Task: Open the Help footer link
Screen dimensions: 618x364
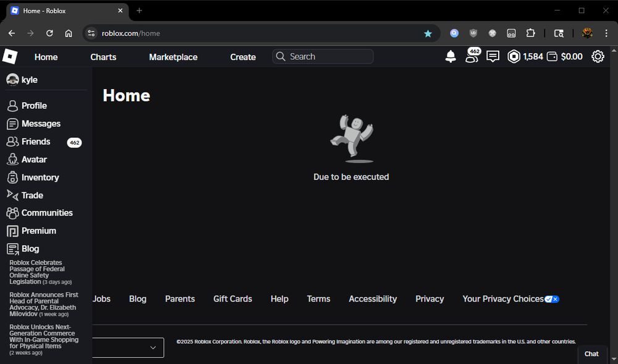Action: pos(279,299)
